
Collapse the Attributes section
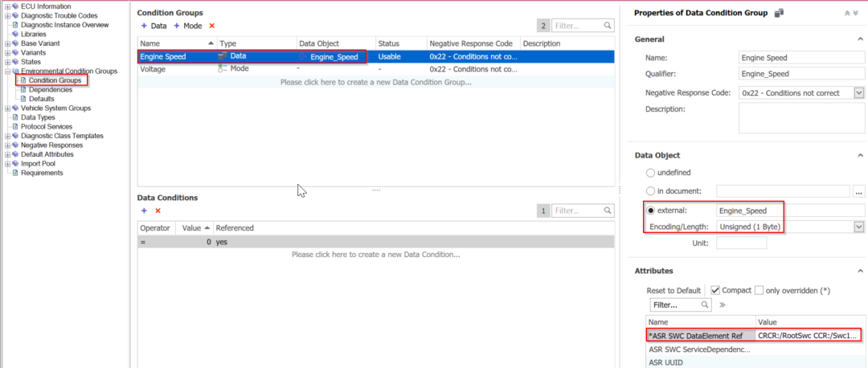[x=860, y=271]
